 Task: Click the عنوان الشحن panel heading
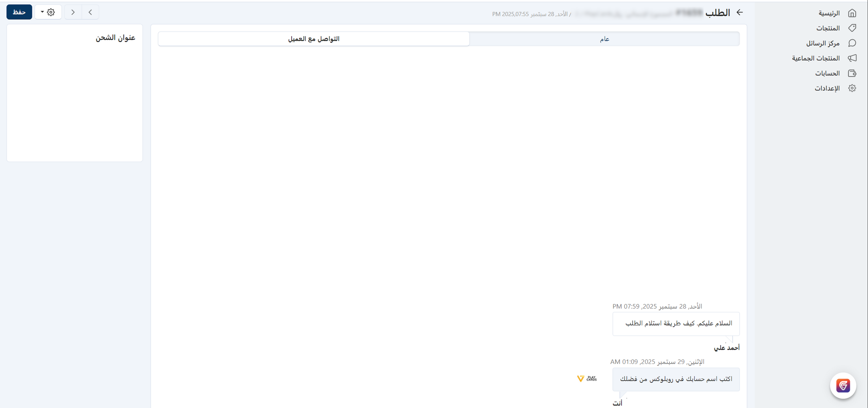click(115, 37)
